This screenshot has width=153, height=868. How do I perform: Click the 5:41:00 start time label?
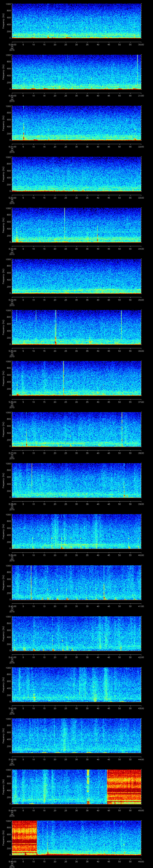[12, 657]
